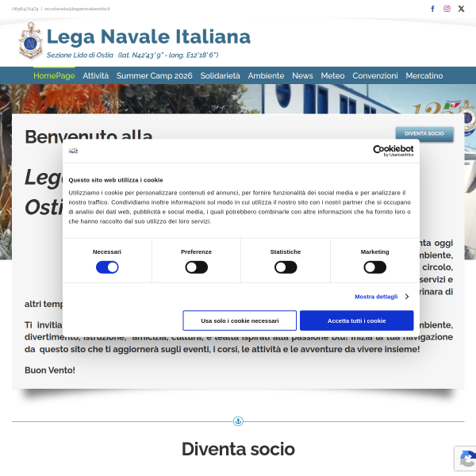
Task: Click the Lega Navale anchor emblem logo
Action: pyautogui.click(x=30, y=40)
